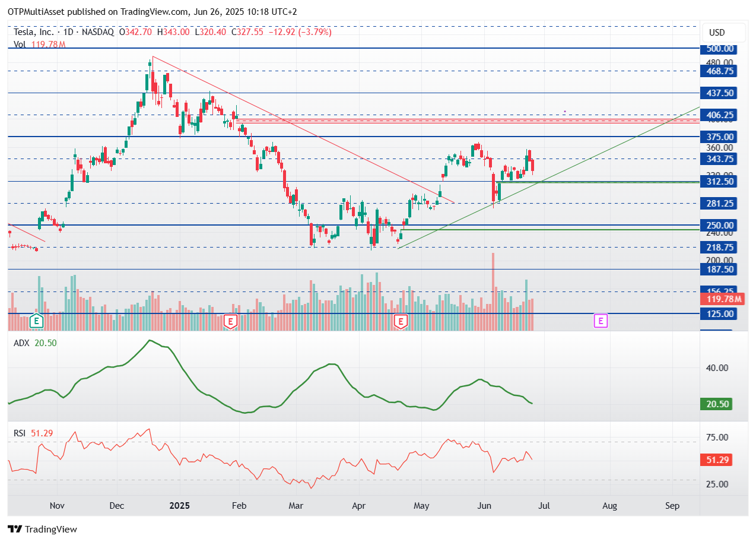Image resolution: width=756 pixels, height=542 pixels.
Task: Click the green 20.50 tag on ADX scale
Action: pyautogui.click(x=716, y=404)
